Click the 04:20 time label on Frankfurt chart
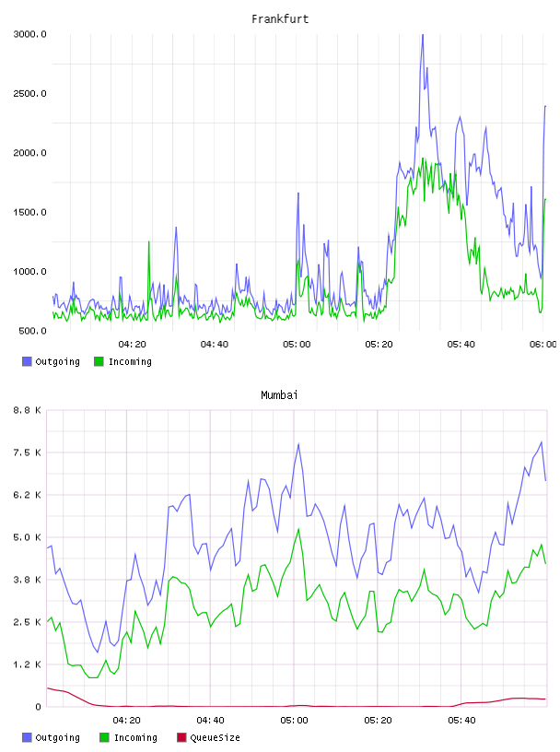This screenshot has height=752, width=560. pos(132,345)
